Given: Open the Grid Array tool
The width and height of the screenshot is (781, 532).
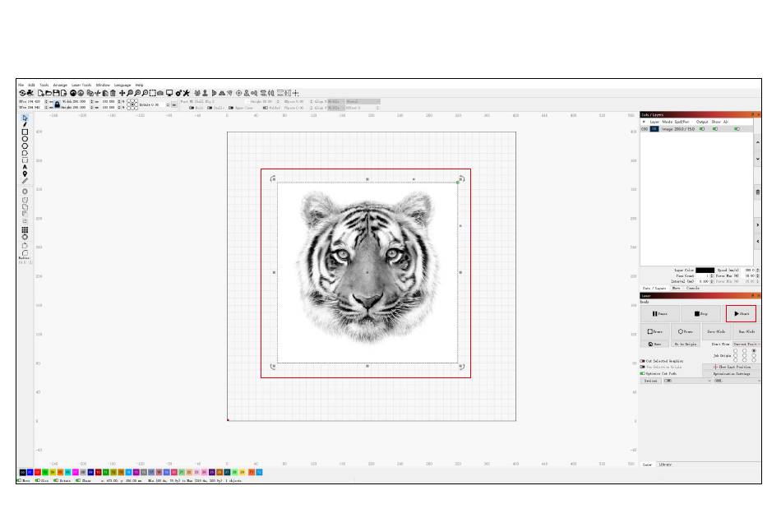Looking at the screenshot, I should tap(25, 230).
